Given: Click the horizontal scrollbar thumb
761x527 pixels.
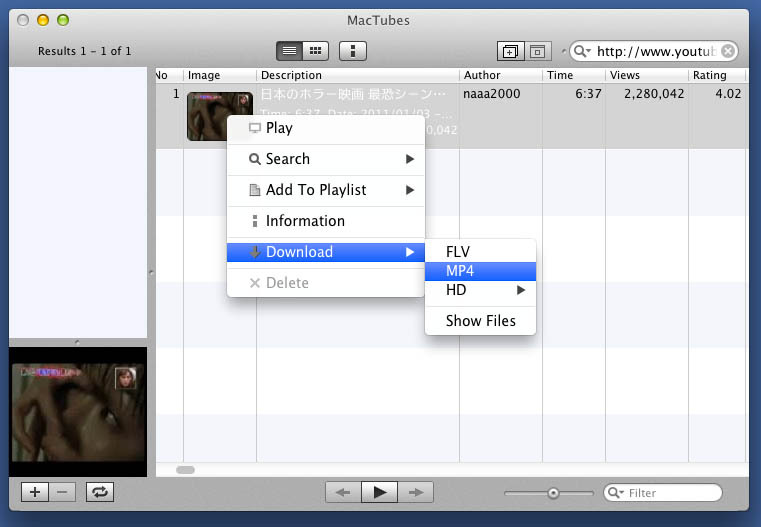Looking at the screenshot, I should 185,470.
